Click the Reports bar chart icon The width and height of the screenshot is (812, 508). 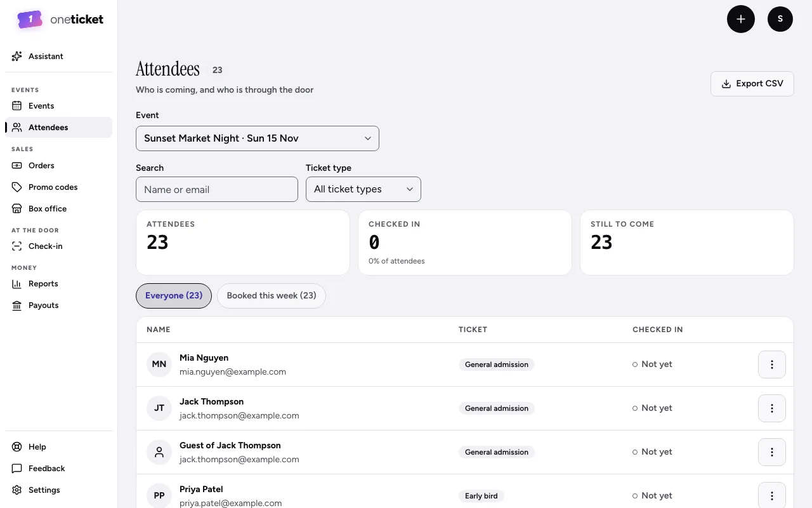[x=17, y=284]
